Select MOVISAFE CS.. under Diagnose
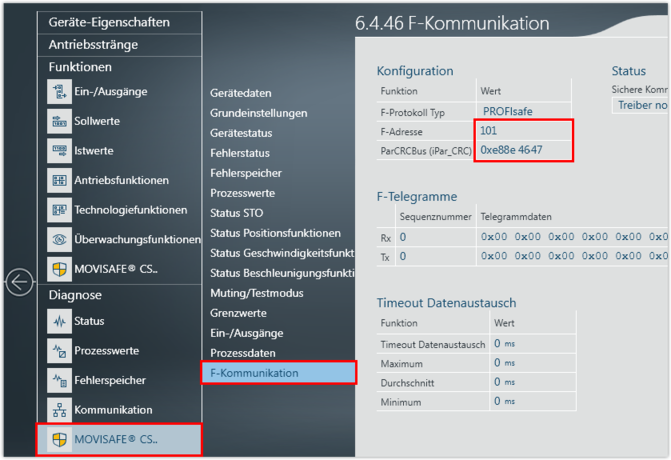671x460 pixels. (x=118, y=440)
